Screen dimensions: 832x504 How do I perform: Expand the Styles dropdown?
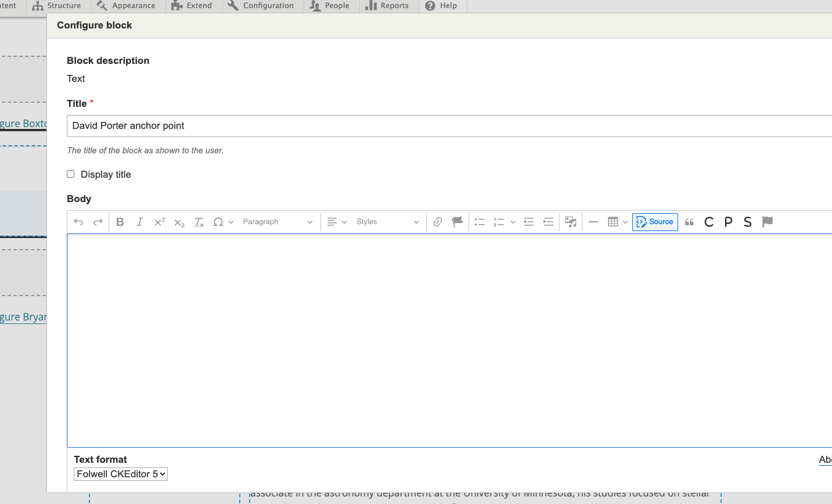[x=387, y=222]
